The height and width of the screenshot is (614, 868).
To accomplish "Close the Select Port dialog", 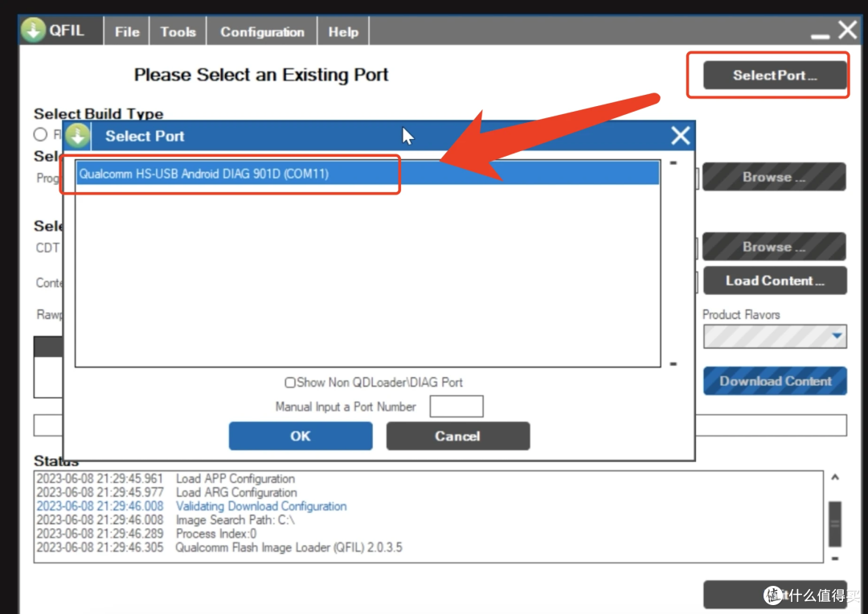I will tap(681, 136).
